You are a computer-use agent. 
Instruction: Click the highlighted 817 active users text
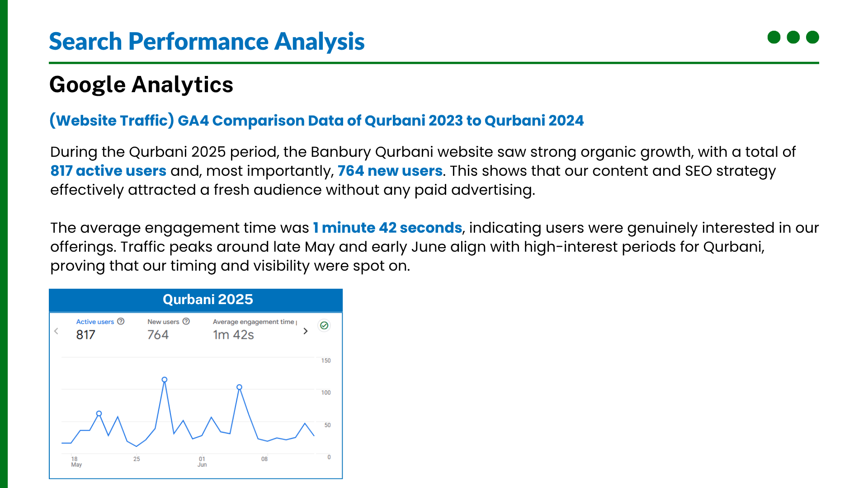108,171
